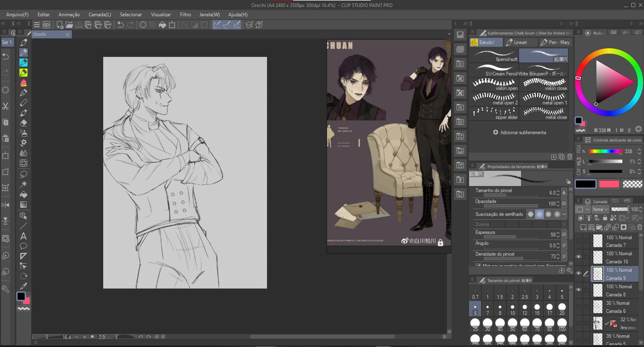
Task: Open Camada(L) menu
Action: (x=100, y=14)
